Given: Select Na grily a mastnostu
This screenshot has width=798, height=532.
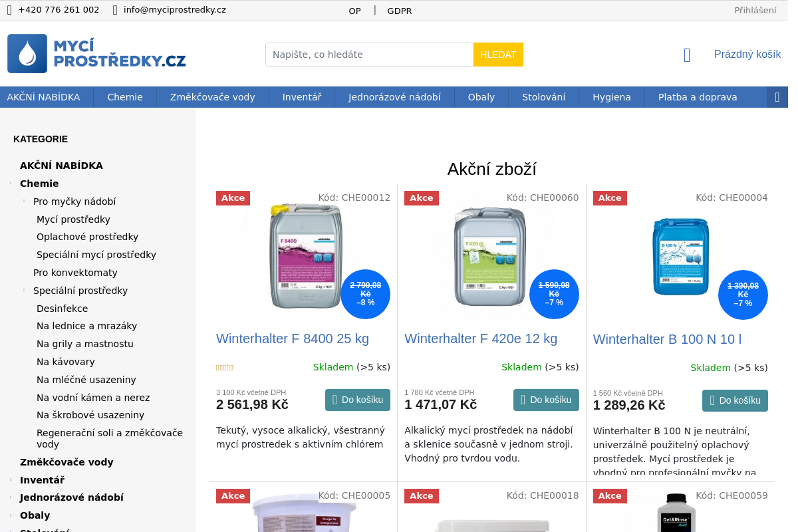Looking at the screenshot, I should 85,344.
